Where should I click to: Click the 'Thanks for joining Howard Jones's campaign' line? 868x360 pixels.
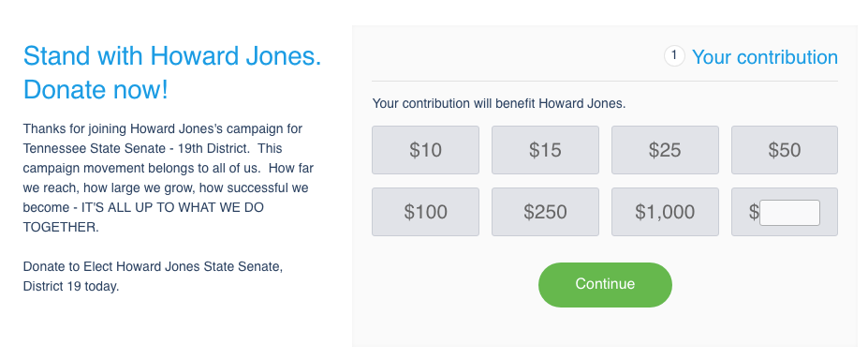click(x=163, y=129)
